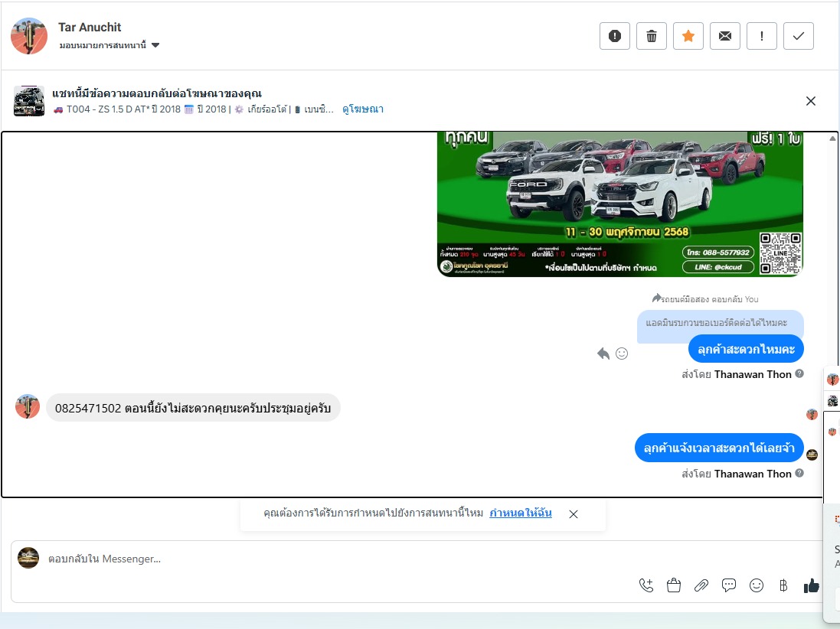The image size is (840, 629).
Task: Mark conversation as spam icon
Action: click(x=614, y=36)
